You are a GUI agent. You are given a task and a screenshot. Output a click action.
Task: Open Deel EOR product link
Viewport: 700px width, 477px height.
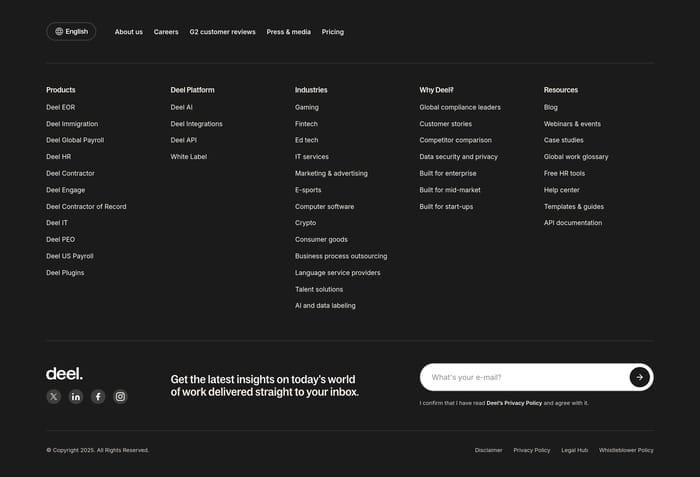pyautogui.click(x=61, y=107)
